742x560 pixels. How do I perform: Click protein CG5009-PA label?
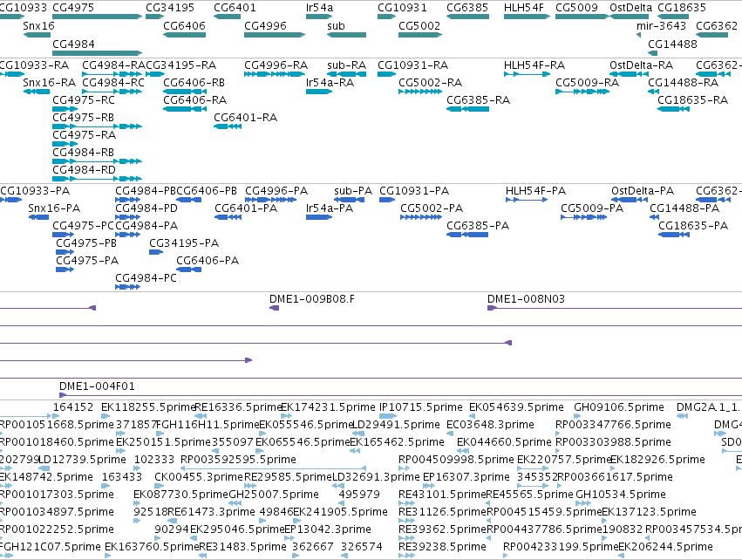tap(592, 208)
